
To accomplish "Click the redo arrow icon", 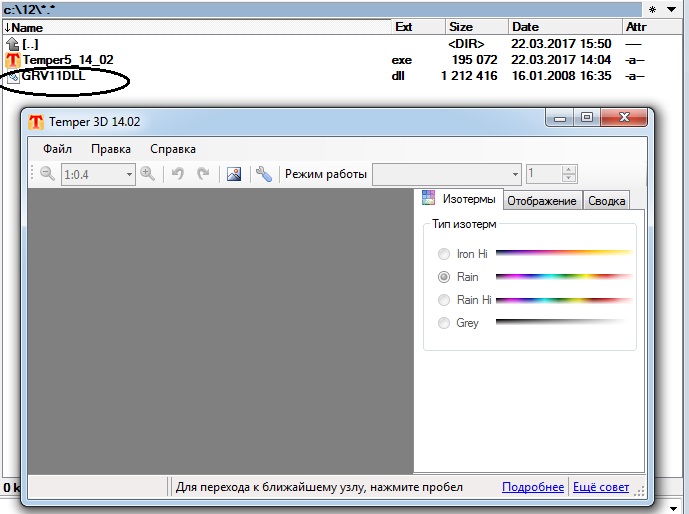I will pyautogui.click(x=203, y=174).
